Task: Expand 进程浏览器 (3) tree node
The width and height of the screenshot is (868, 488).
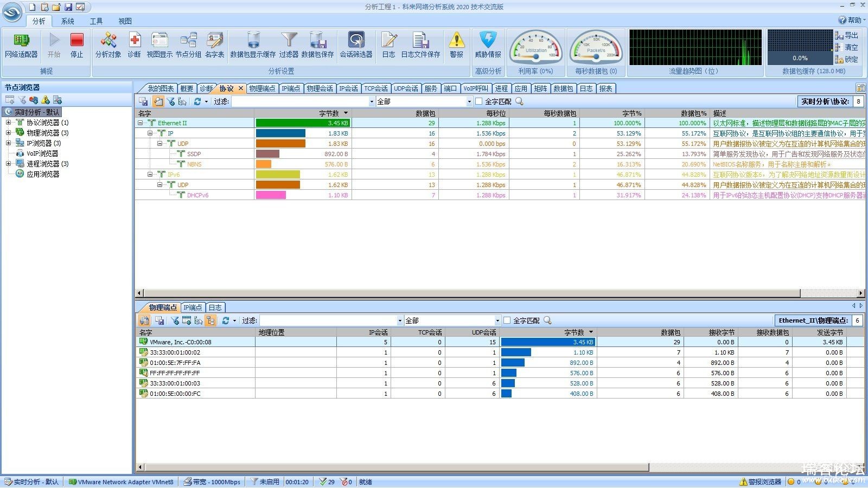Action: pos(8,164)
